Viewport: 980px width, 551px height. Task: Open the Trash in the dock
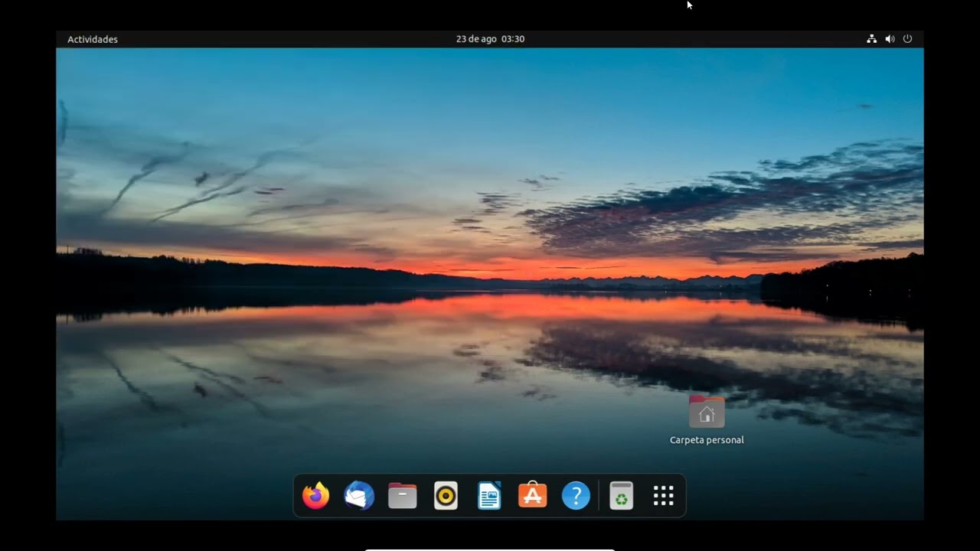tap(621, 496)
